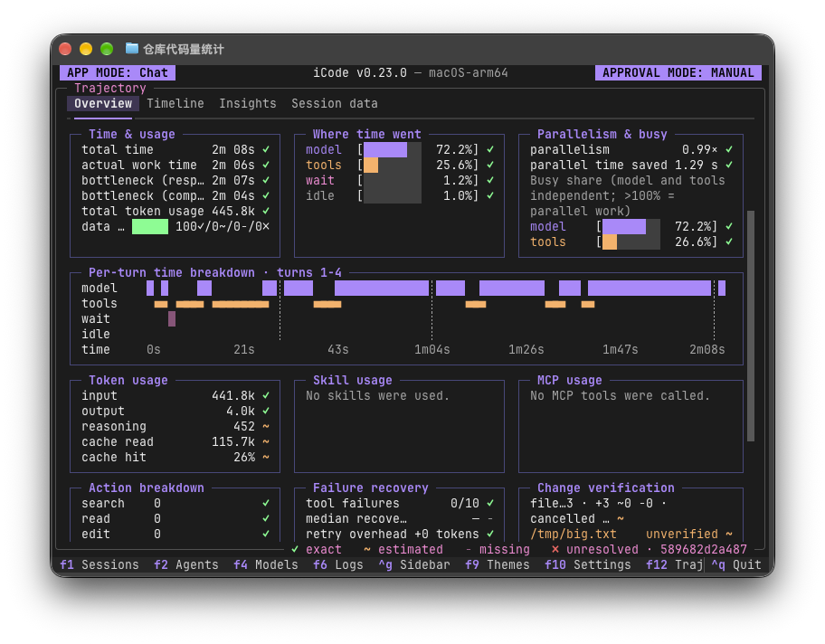The height and width of the screenshot is (644, 825).
Task: Switch to the Timeline tab
Action: [x=175, y=104]
